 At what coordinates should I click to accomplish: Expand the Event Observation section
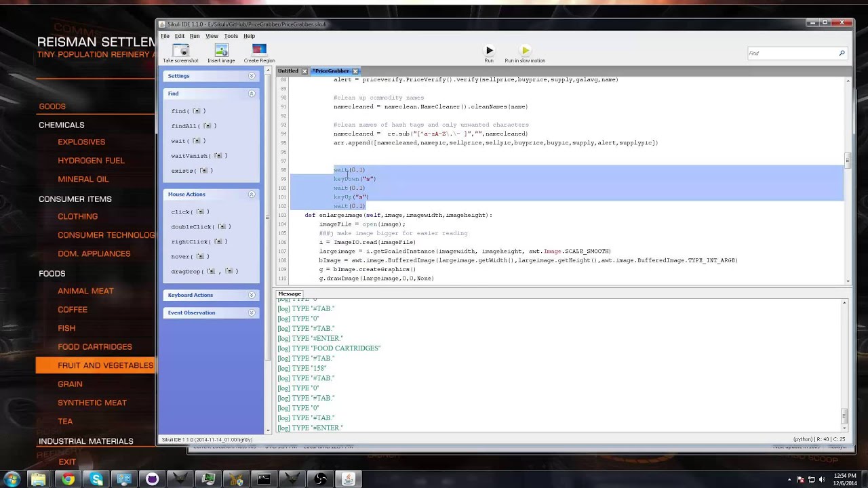click(x=252, y=312)
